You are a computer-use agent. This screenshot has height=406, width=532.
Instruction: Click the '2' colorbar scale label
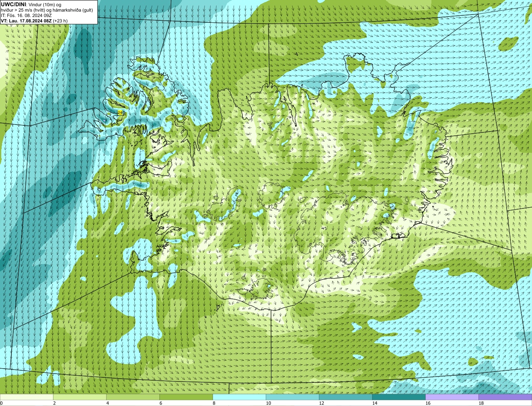point(54,403)
